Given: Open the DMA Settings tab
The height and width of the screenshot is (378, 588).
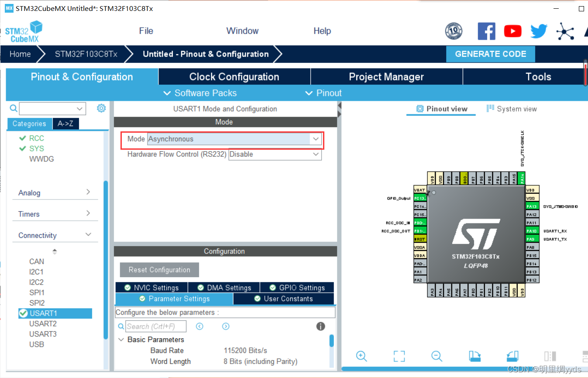Looking at the screenshot, I should [x=224, y=288].
